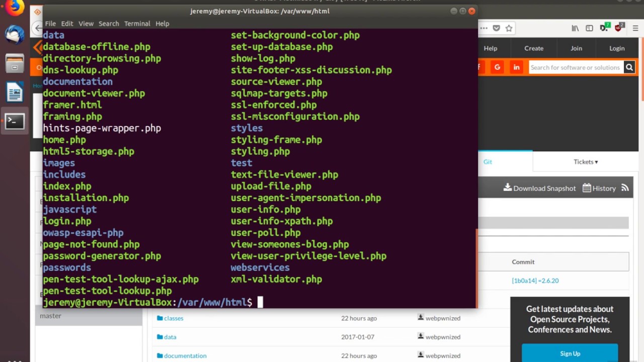
Task: Open the classes folder link
Action: [174, 318]
